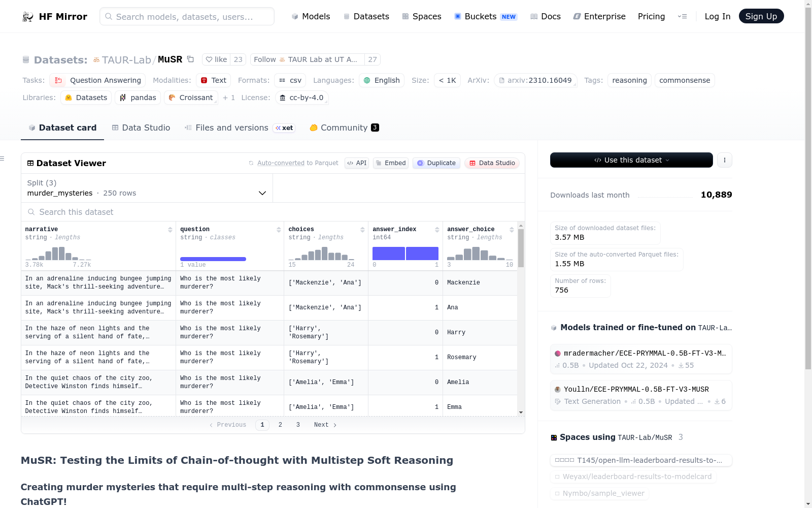Open Buckets in navigation
812x508 pixels.
(x=485, y=16)
